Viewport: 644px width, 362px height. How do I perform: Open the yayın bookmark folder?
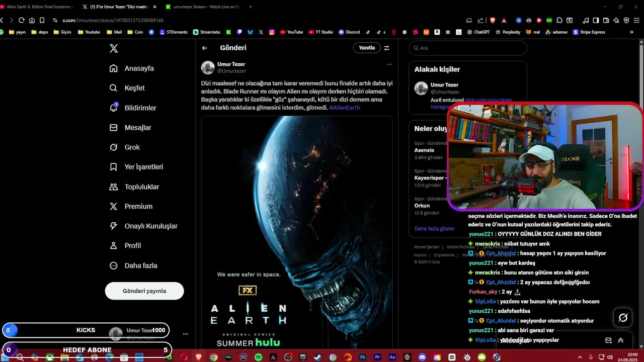pyautogui.click(x=16, y=32)
